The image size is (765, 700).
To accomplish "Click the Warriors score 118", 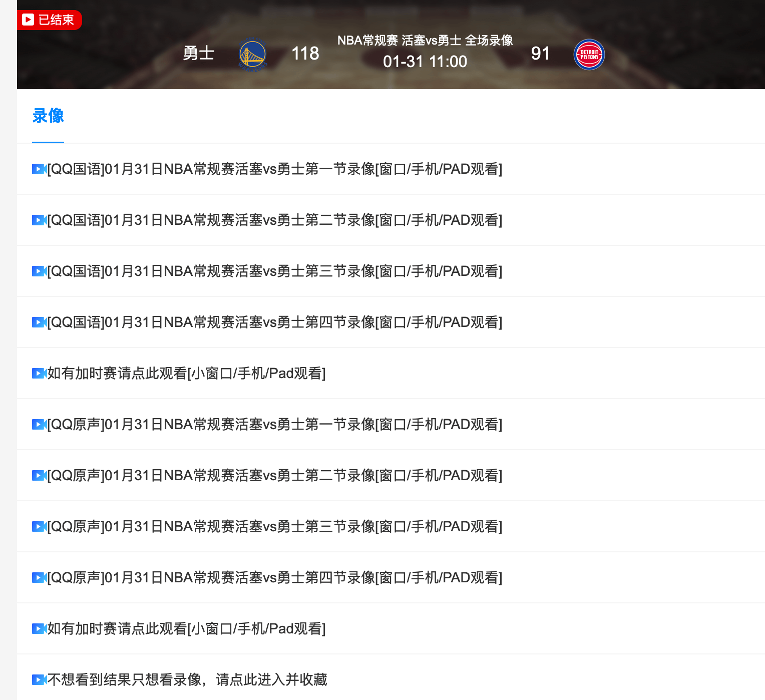I will (x=305, y=53).
